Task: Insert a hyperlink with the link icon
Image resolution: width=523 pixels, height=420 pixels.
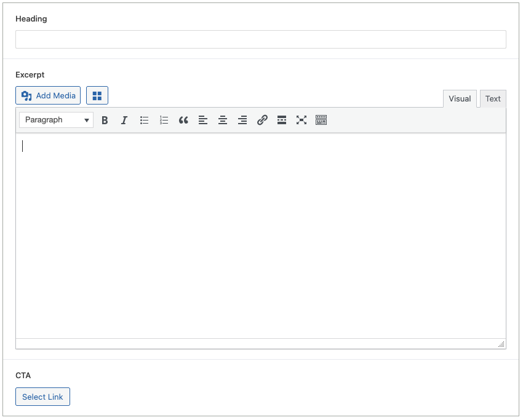Action: coord(262,120)
